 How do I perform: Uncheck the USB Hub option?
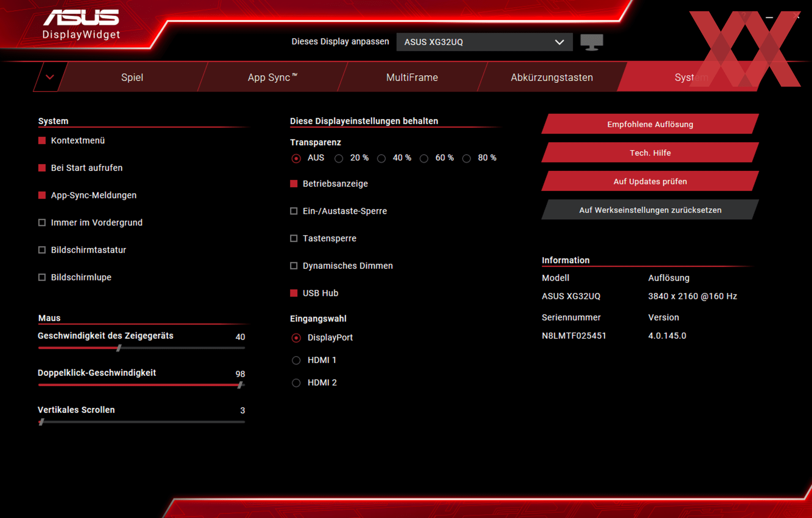coord(294,293)
